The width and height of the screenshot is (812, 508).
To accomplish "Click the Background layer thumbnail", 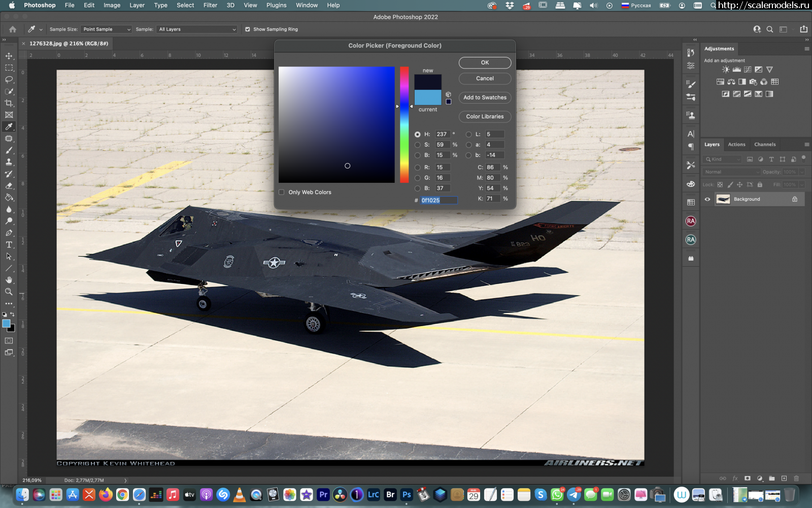I will 723,199.
